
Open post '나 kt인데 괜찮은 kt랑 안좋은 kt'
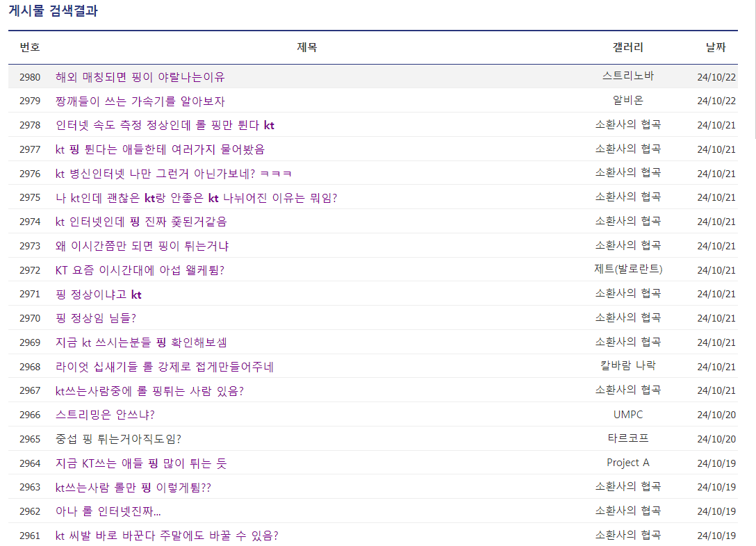tap(196, 197)
